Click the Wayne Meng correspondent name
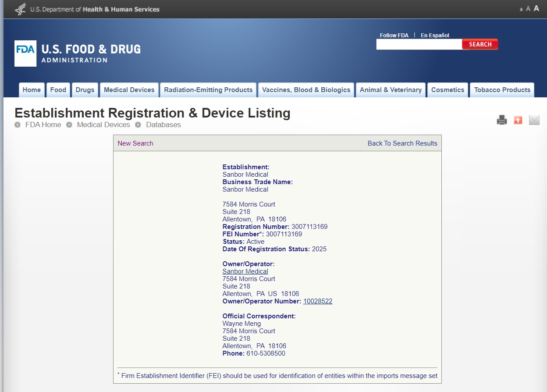547x392 pixels. (242, 324)
